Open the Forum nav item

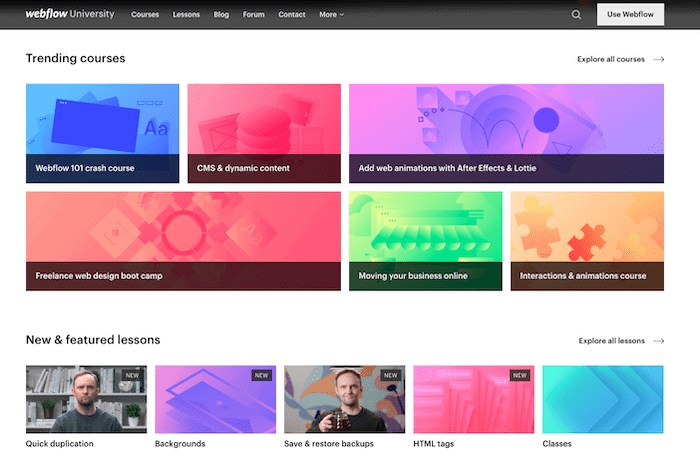click(x=254, y=15)
